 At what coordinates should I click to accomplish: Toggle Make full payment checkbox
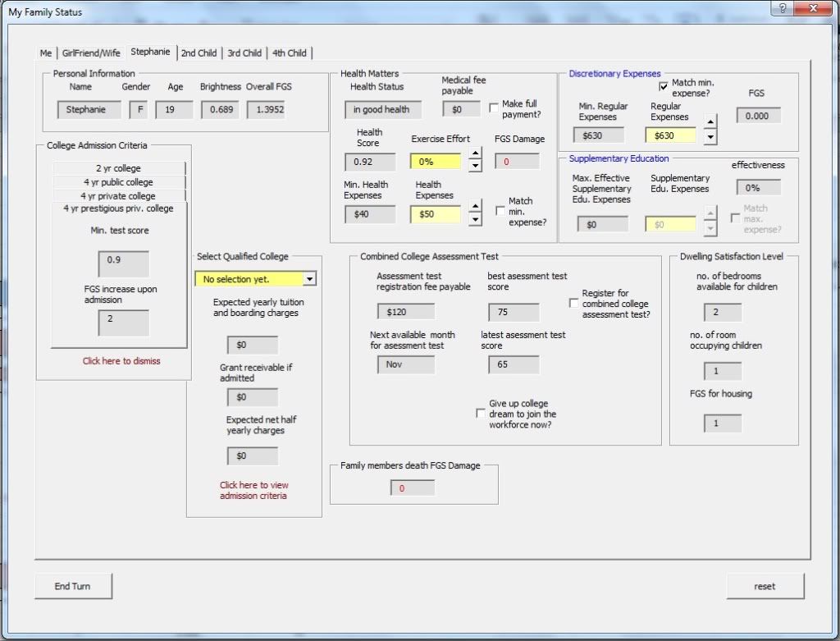point(494,108)
